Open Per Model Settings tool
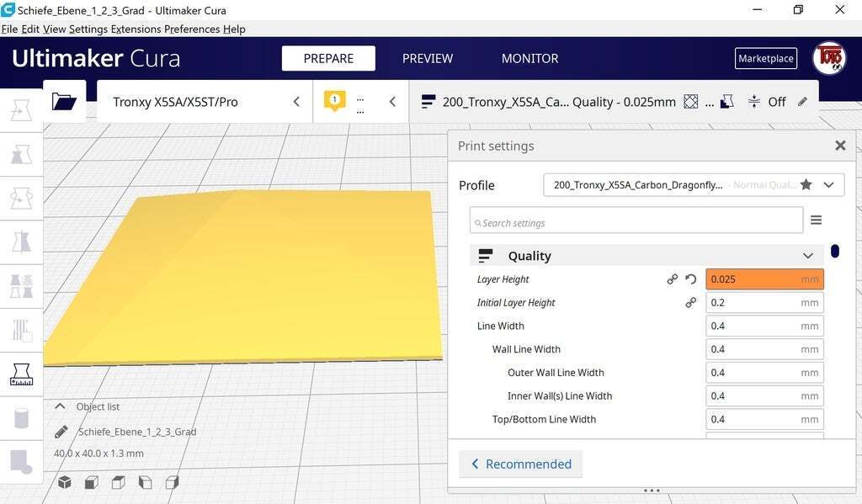This screenshot has width=862, height=504. [21, 286]
